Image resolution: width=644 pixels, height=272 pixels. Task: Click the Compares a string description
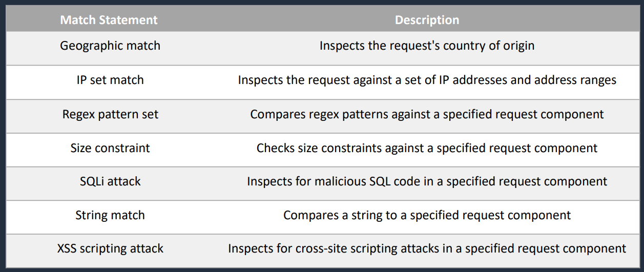click(x=427, y=215)
